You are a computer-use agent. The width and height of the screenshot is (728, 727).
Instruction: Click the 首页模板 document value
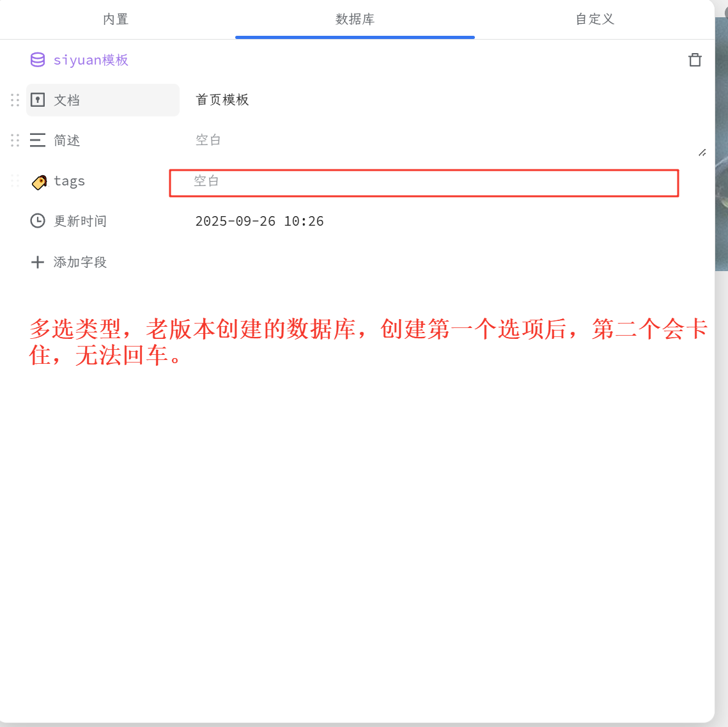222,100
